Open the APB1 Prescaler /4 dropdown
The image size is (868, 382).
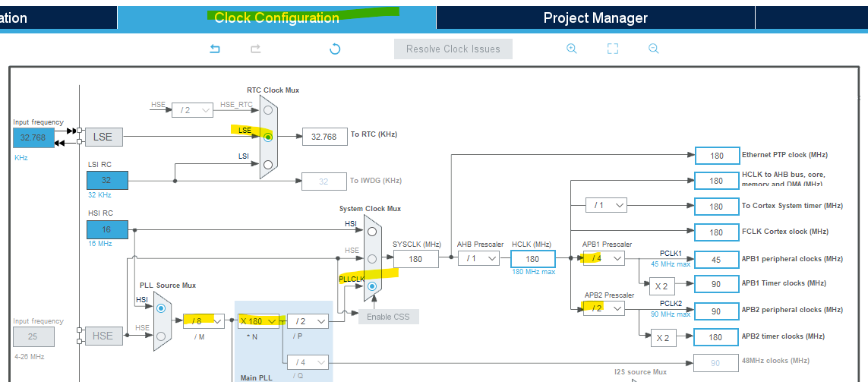604,258
